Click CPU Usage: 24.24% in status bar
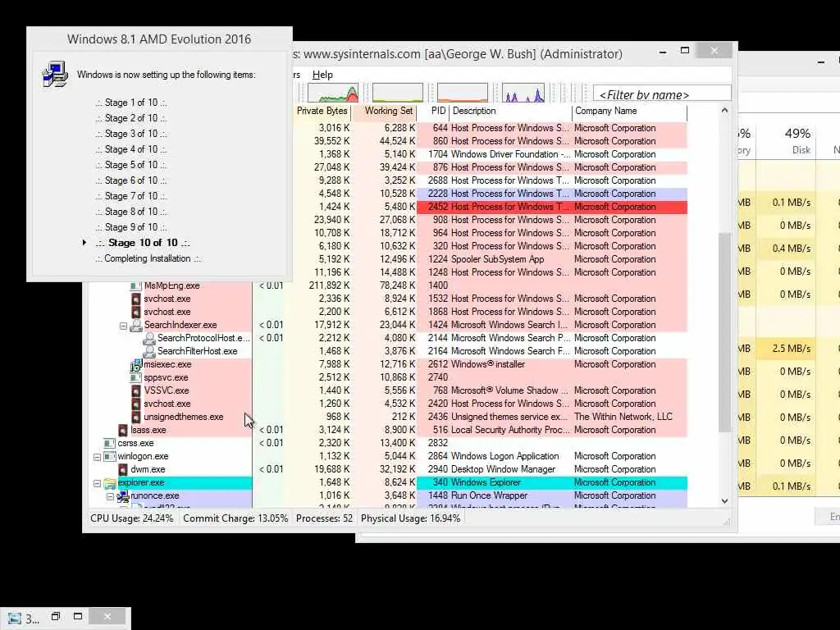 click(132, 518)
